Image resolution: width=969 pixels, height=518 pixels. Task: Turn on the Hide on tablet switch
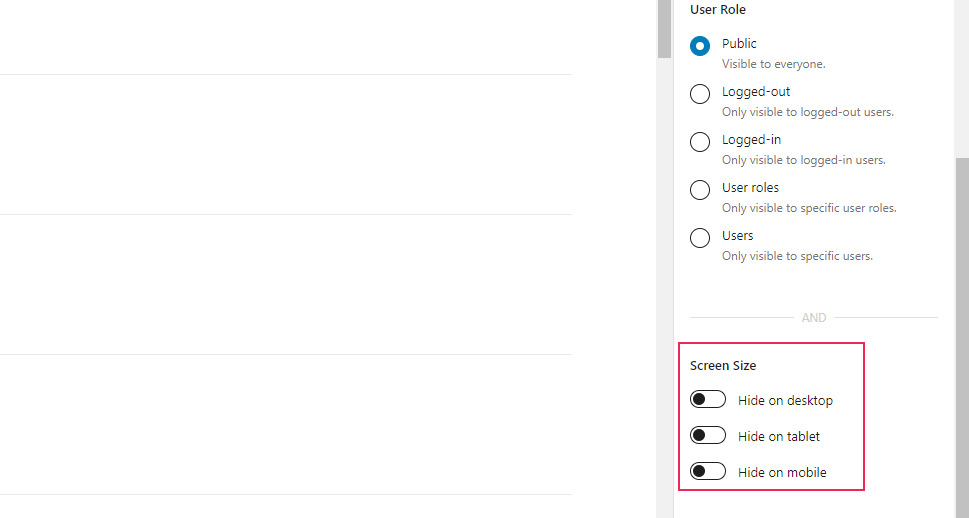point(708,436)
